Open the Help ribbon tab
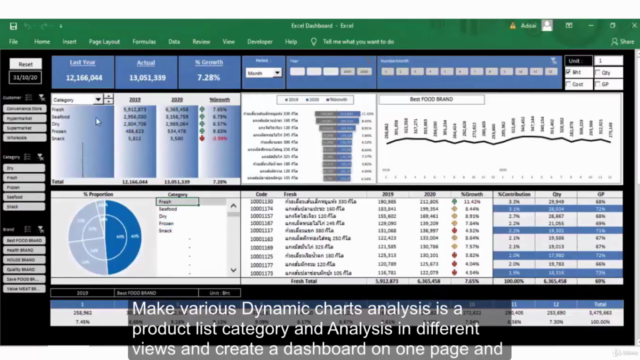The width and height of the screenshot is (640, 360). click(291, 42)
